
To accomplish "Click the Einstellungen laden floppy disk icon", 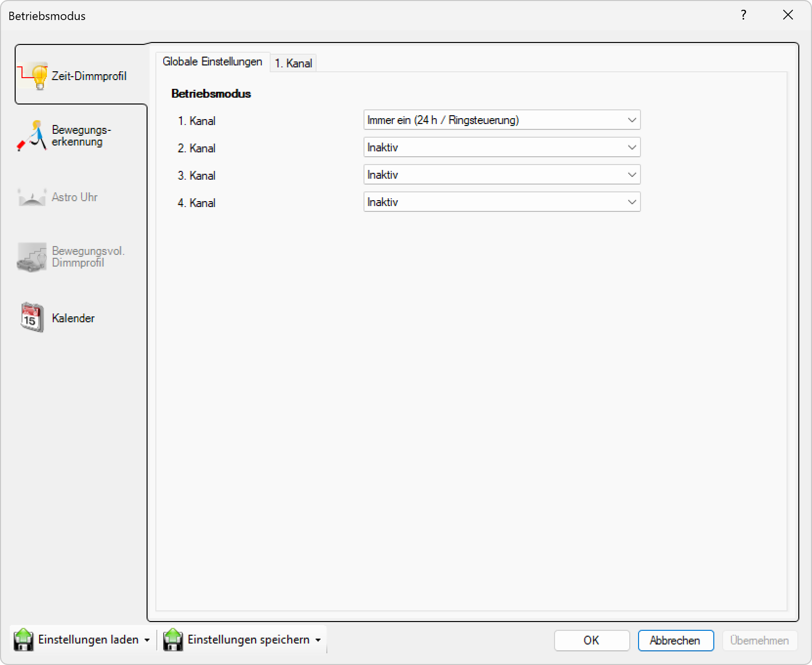I will tap(23, 640).
